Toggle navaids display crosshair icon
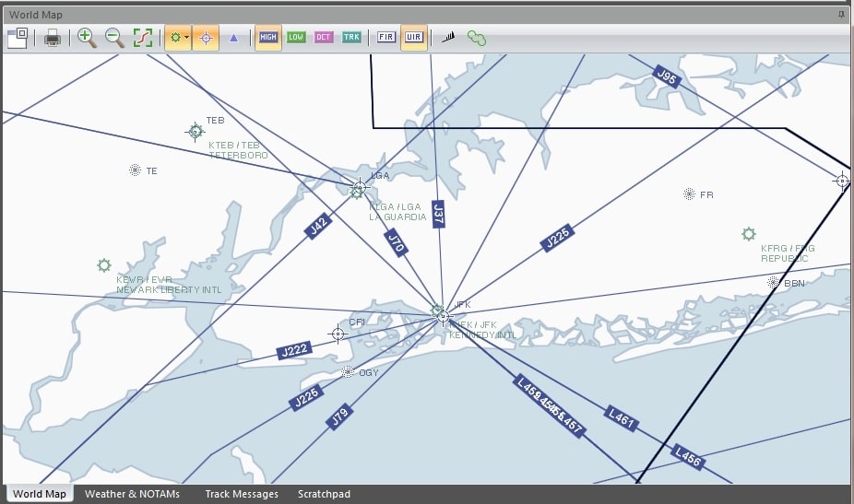854x504 pixels. point(206,38)
